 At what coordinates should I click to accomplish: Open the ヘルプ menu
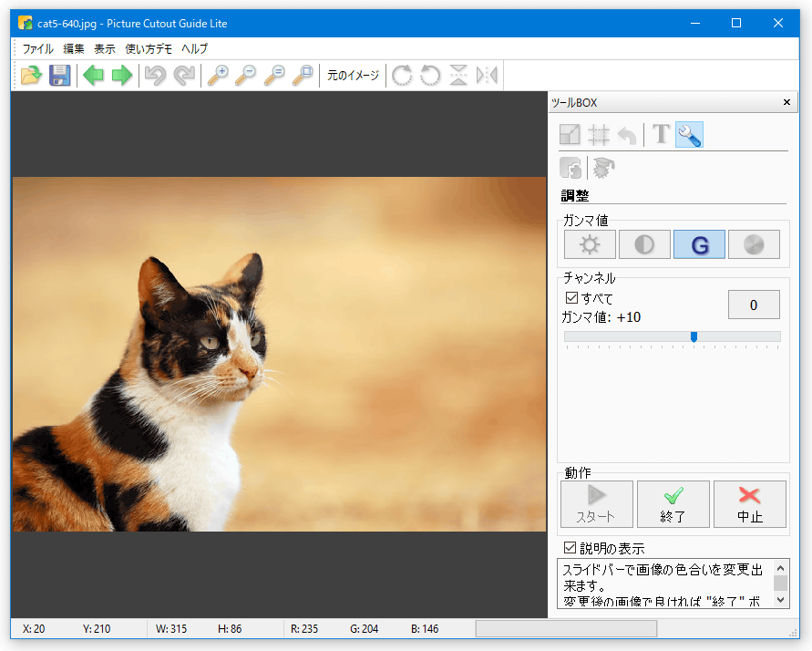195,48
